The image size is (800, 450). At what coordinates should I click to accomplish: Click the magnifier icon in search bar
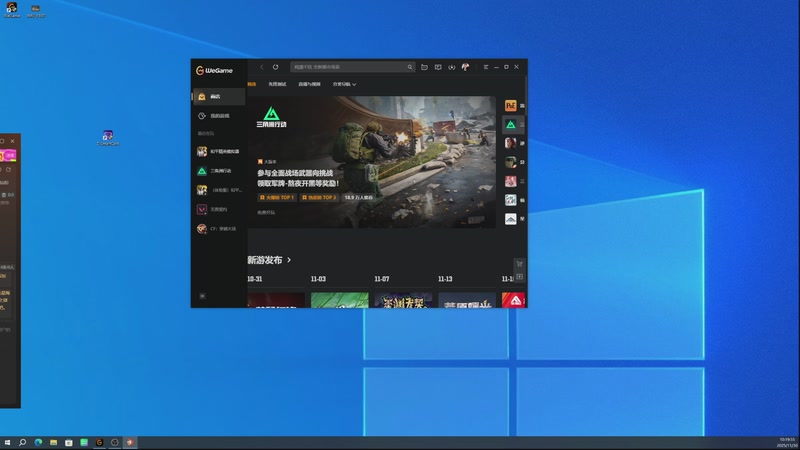click(x=410, y=67)
